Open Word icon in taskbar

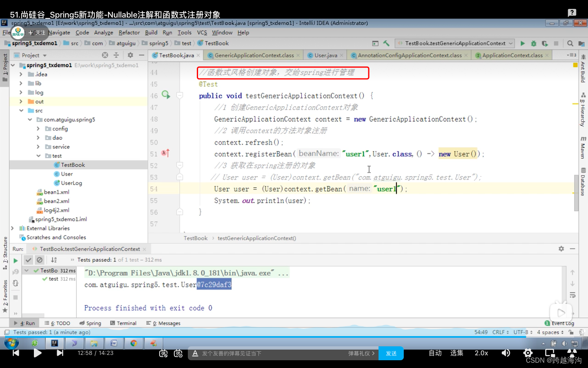tap(114, 343)
